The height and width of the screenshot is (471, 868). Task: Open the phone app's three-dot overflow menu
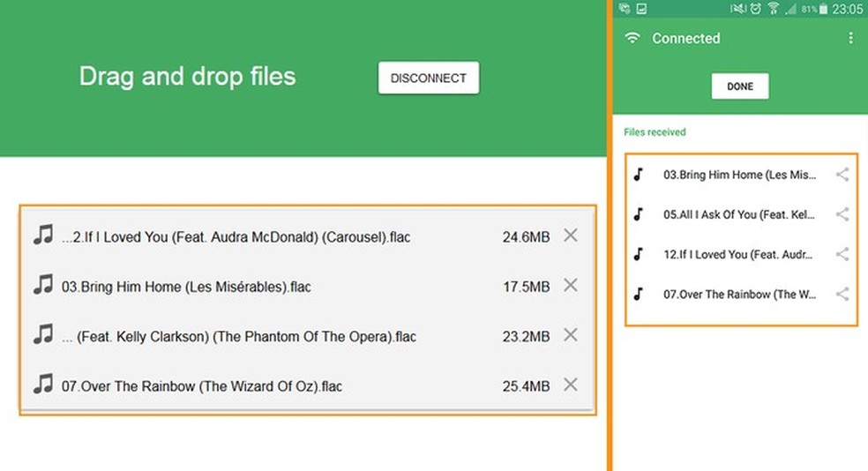pos(850,38)
